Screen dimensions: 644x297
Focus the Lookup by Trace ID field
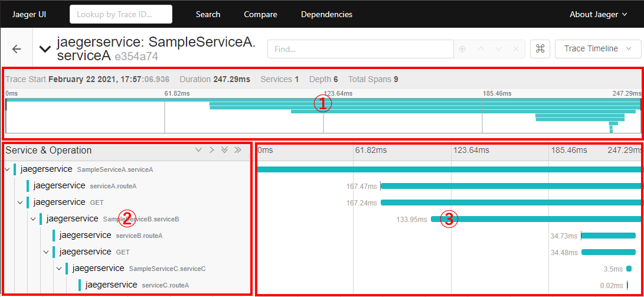pyautogui.click(x=121, y=14)
